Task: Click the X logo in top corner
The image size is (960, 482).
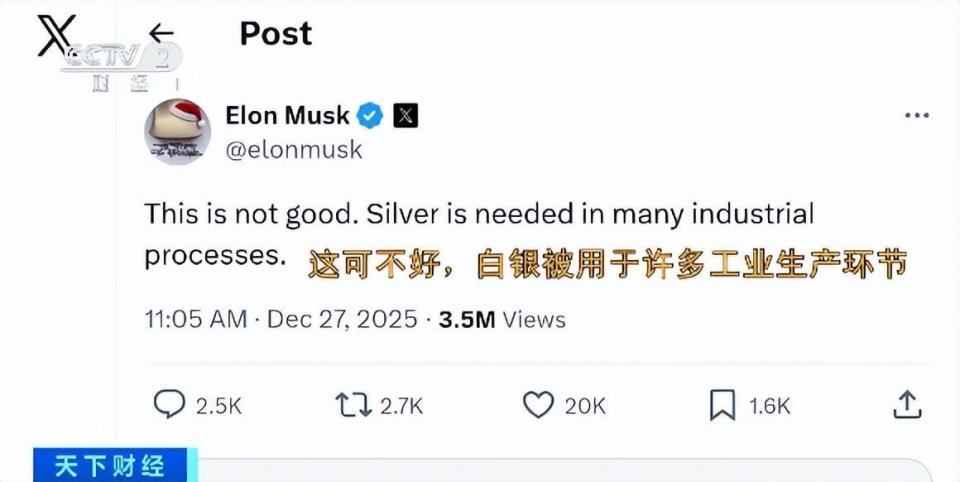Action: 56,35
